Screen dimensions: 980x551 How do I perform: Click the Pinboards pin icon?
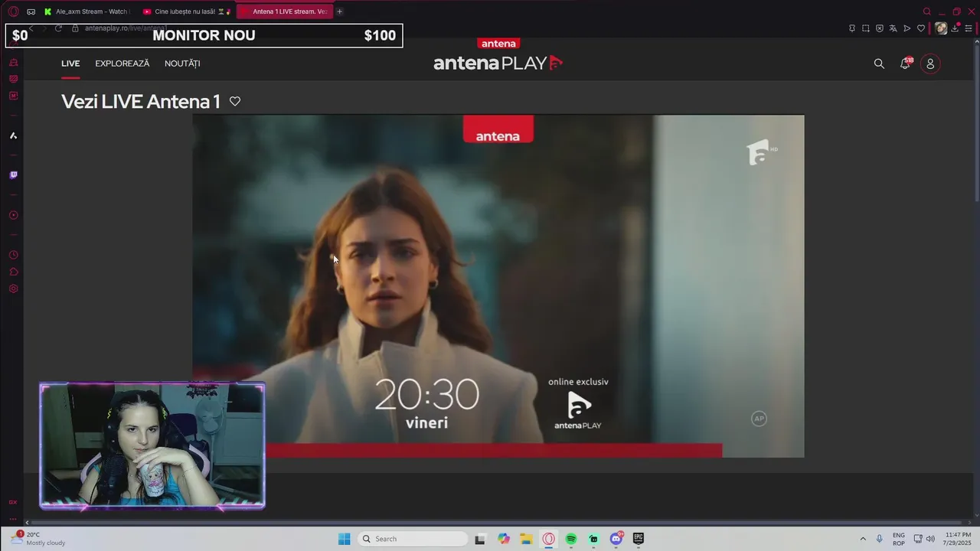[852, 28]
